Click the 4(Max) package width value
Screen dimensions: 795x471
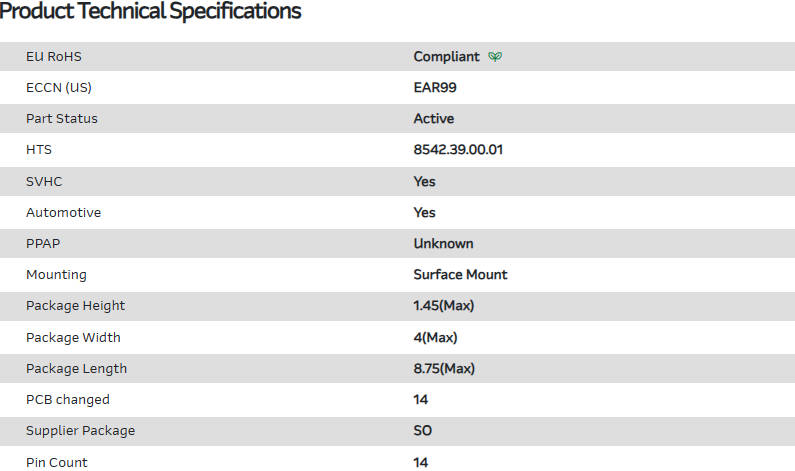point(435,338)
